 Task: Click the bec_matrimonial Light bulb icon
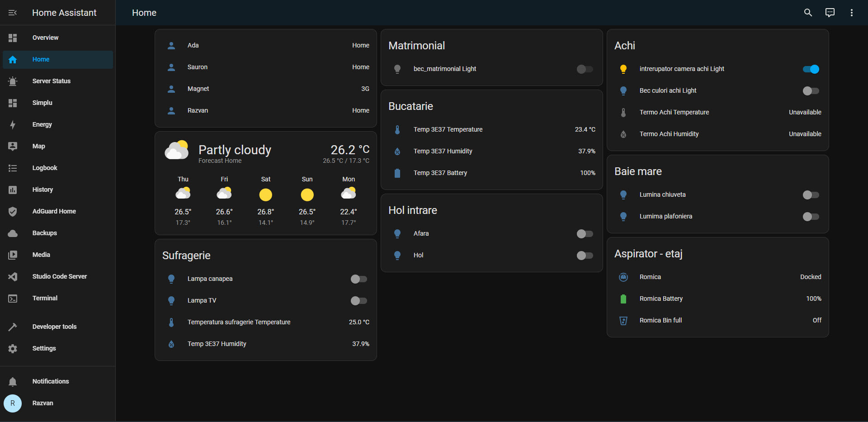coord(397,69)
